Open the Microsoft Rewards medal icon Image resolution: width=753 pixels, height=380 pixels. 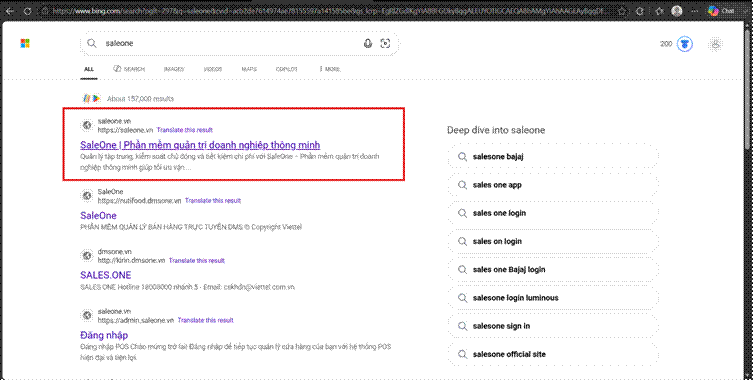685,44
